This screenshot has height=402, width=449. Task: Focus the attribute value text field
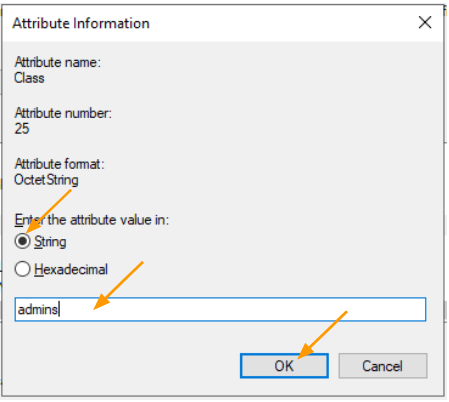(x=220, y=309)
